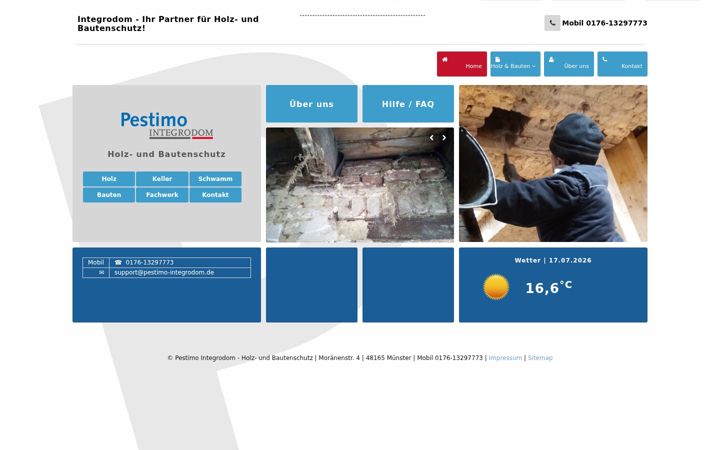720x450 pixels.
Task: Click the document icon on Holz & Bauten
Action: [497, 59]
